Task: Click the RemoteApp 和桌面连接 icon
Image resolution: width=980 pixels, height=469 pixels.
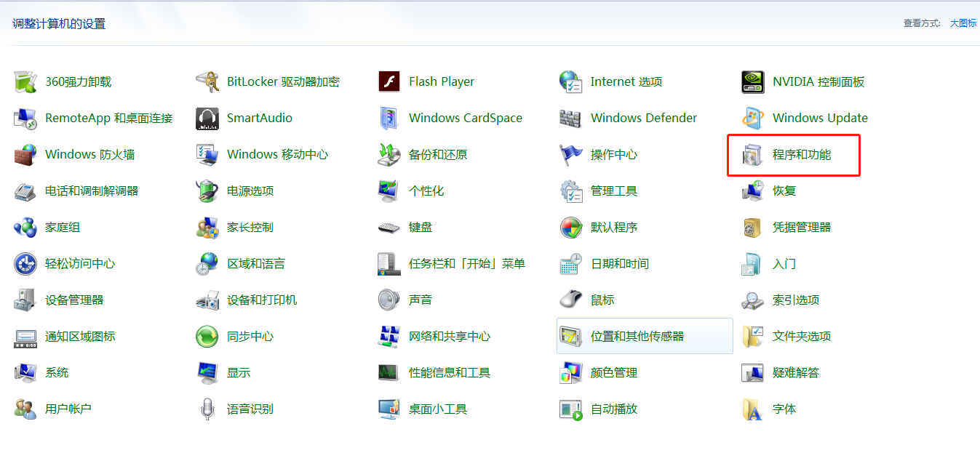Action: [25, 119]
